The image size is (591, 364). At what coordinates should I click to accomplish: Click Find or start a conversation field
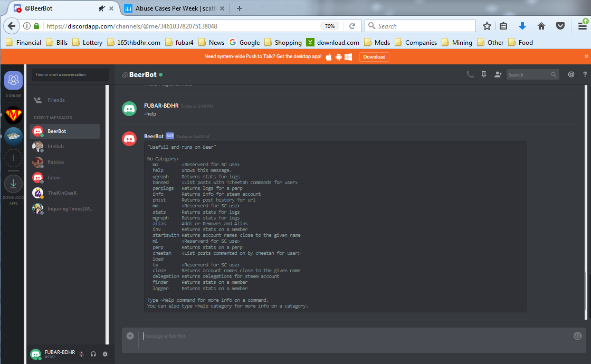71,74
